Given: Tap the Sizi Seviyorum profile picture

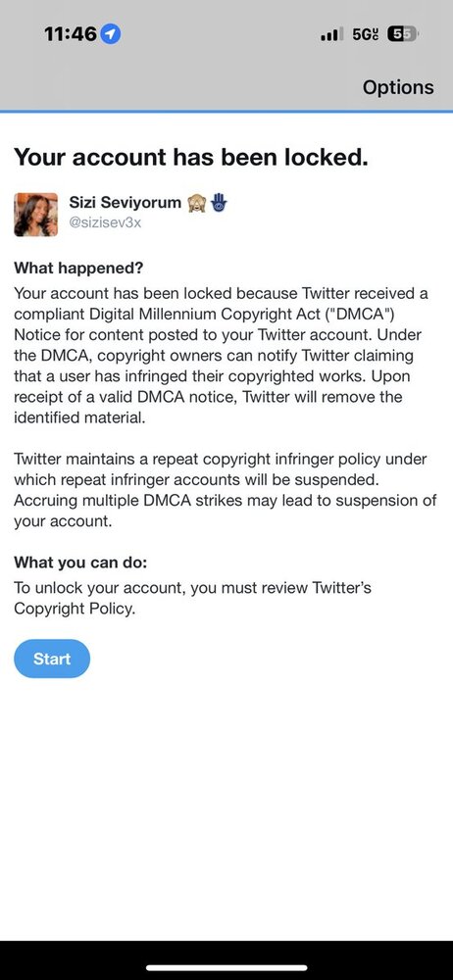Looking at the screenshot, I should pos(35,215).
